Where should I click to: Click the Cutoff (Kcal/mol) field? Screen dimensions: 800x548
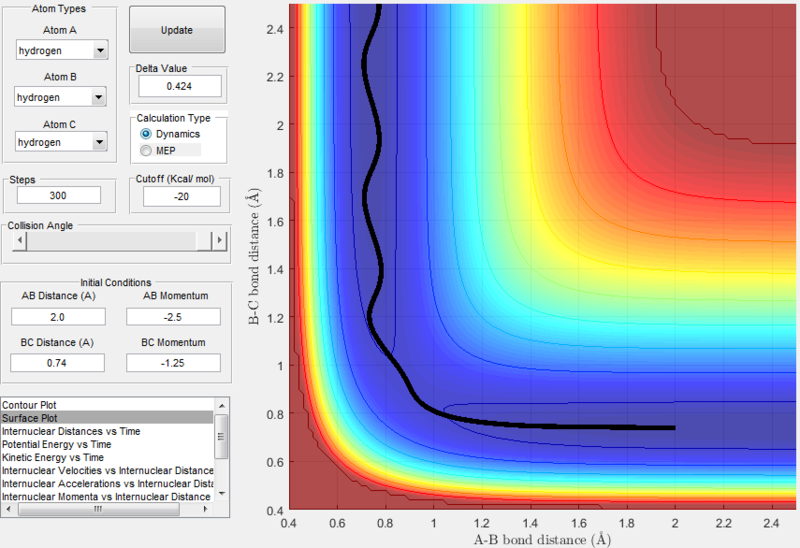pyautogui.click(x=182, y=196)
